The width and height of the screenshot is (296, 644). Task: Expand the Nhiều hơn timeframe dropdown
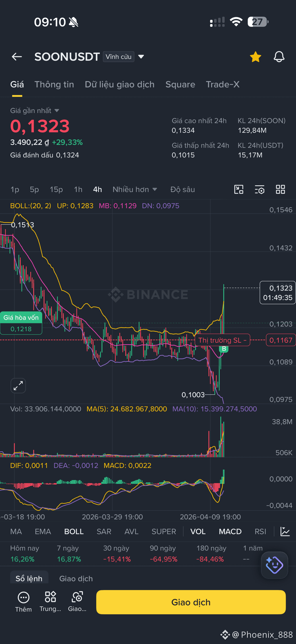coord(135,190)
